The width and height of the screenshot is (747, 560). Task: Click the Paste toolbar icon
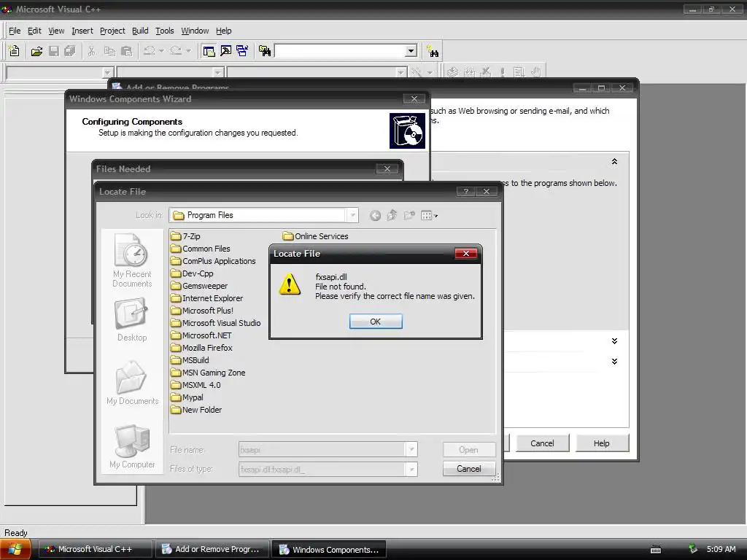126,51
